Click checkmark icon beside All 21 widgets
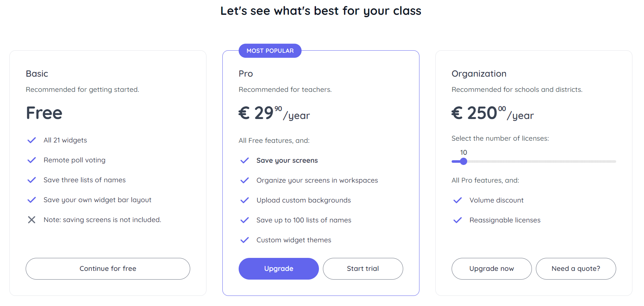 pos(32,140)
